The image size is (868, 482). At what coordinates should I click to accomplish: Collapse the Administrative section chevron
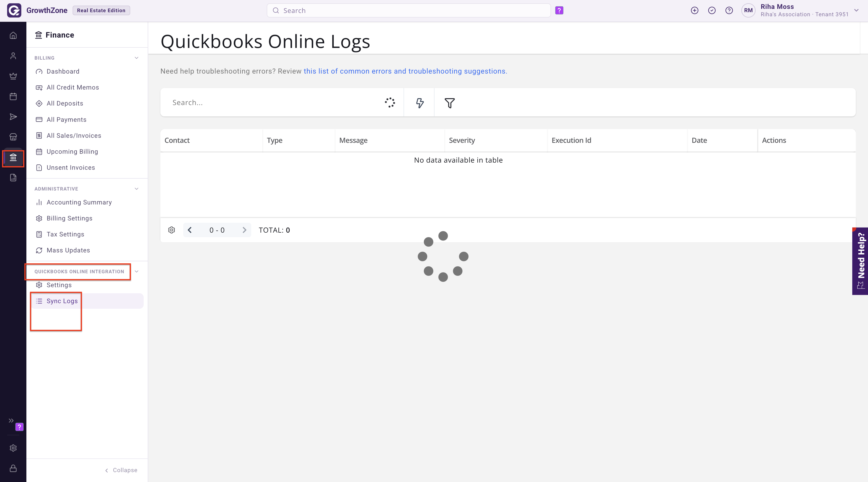tap(137, 189)
